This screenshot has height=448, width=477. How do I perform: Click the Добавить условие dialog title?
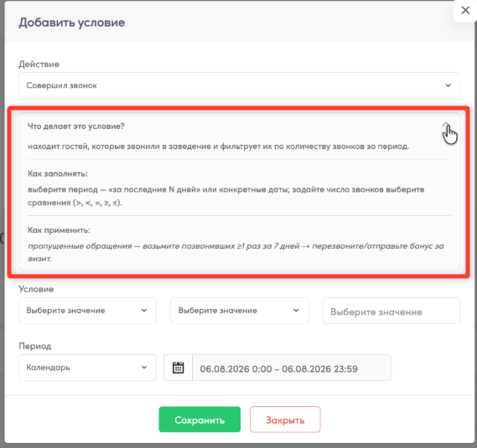(x=72, y=23)
